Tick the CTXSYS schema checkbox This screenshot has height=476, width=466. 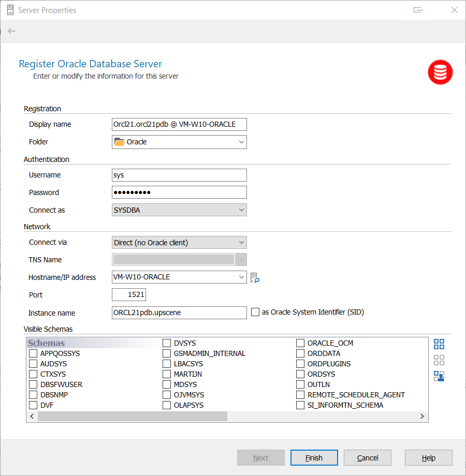tap(33, 374)
